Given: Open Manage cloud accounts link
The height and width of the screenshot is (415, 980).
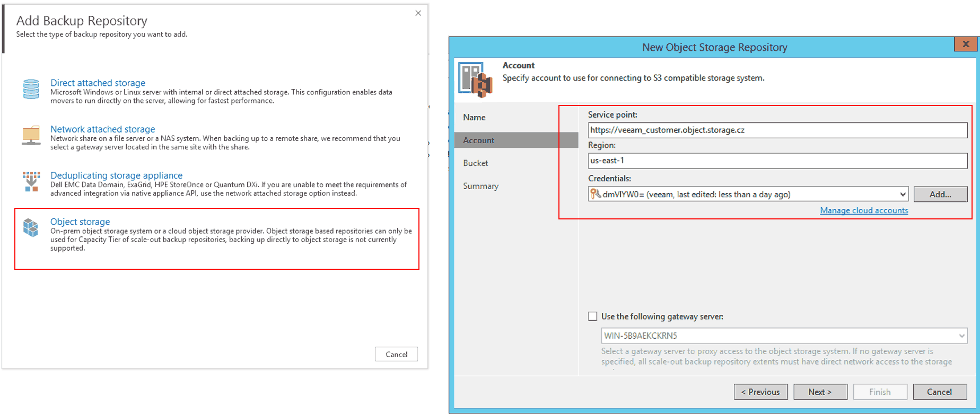Looking at the screenshot, I should coord(864,210).
